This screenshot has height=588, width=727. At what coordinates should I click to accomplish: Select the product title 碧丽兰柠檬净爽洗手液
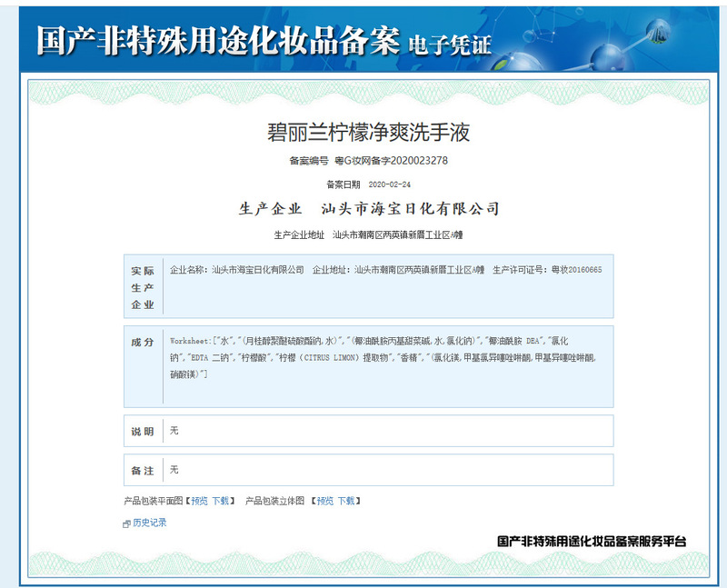[369, 132]
